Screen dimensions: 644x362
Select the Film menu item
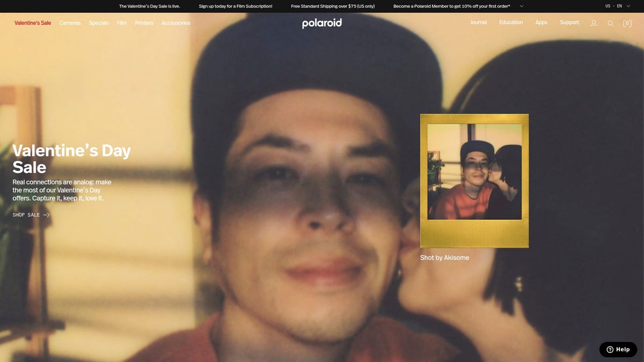(122, 23)
